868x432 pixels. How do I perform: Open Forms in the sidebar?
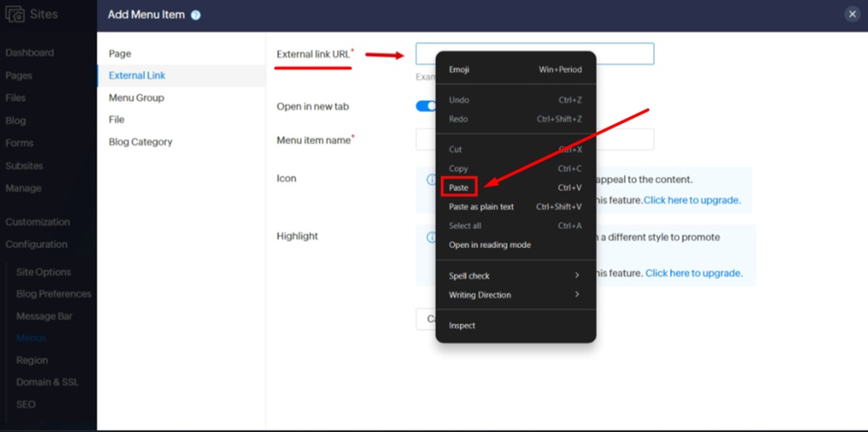[19, 143]
